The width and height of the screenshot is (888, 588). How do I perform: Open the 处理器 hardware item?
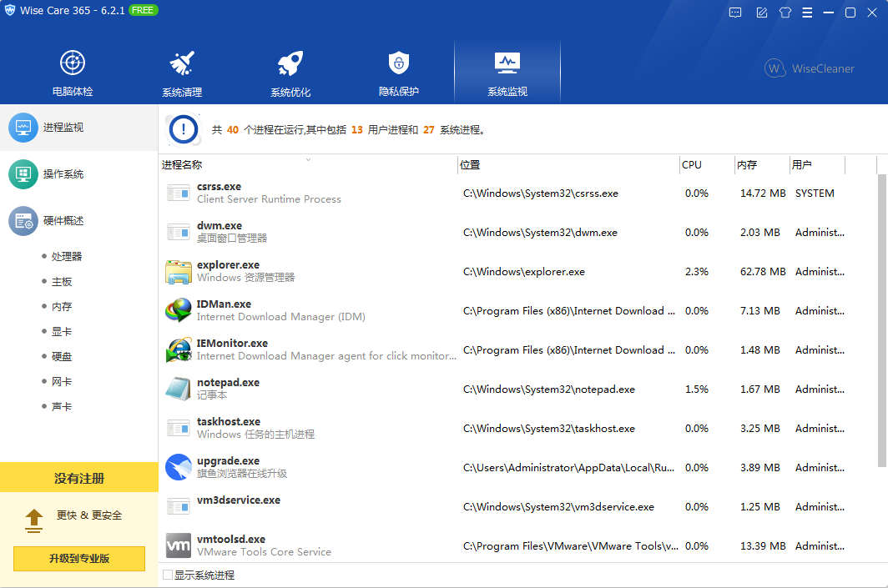coord(67,257)
